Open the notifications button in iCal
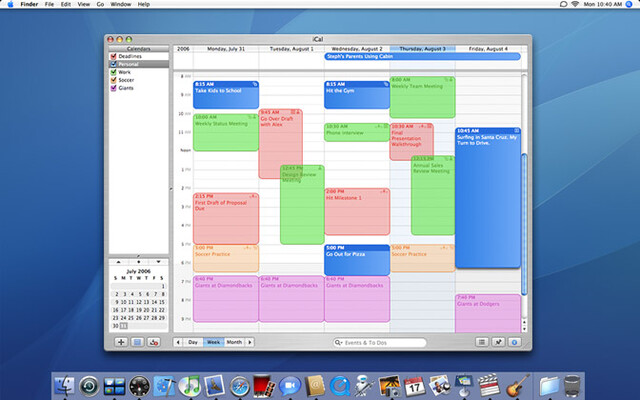Viewport: 640px width, 400px height. coord(153,342)
